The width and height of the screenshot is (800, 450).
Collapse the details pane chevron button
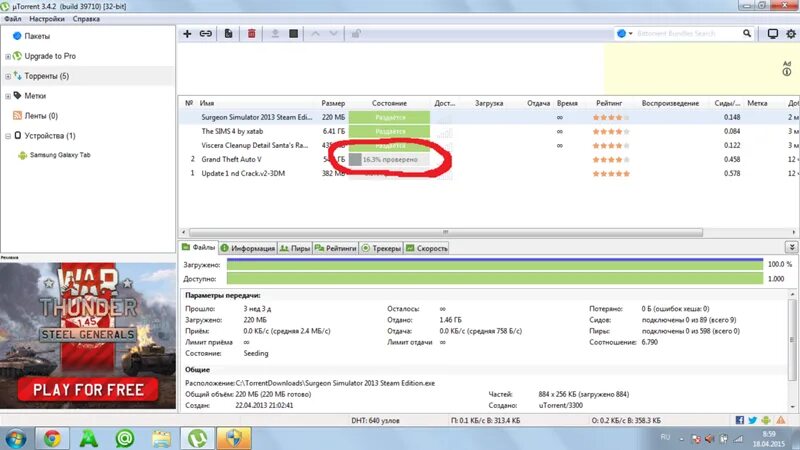[792, 247]
